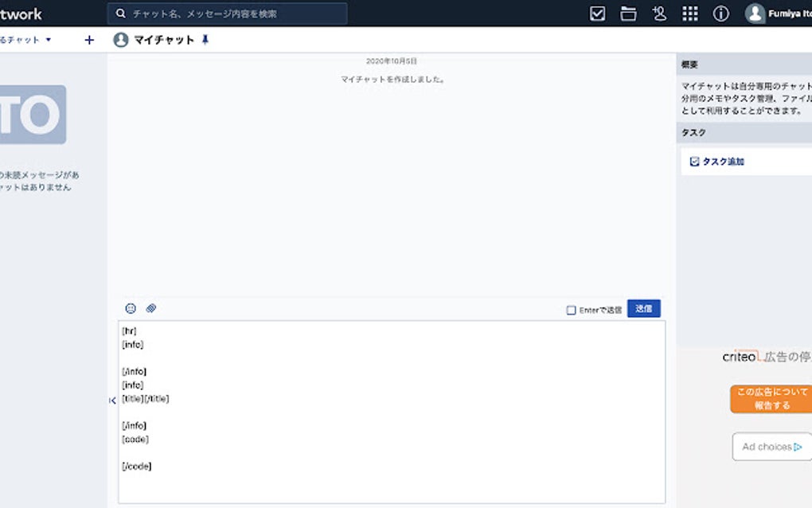Open the emoticon picker in the message box
The width and height of the screenshot is (812, 508).
tap(131, 308)
